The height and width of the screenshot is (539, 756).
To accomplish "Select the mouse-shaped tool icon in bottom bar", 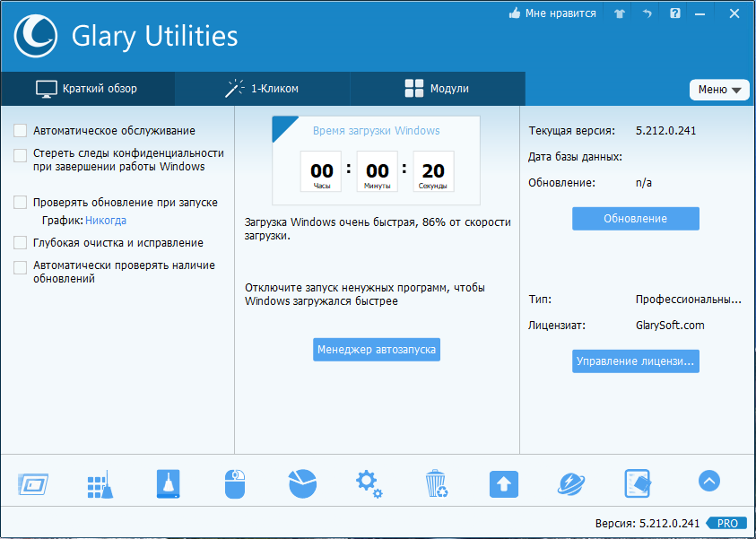I will [x=234, y=483].
